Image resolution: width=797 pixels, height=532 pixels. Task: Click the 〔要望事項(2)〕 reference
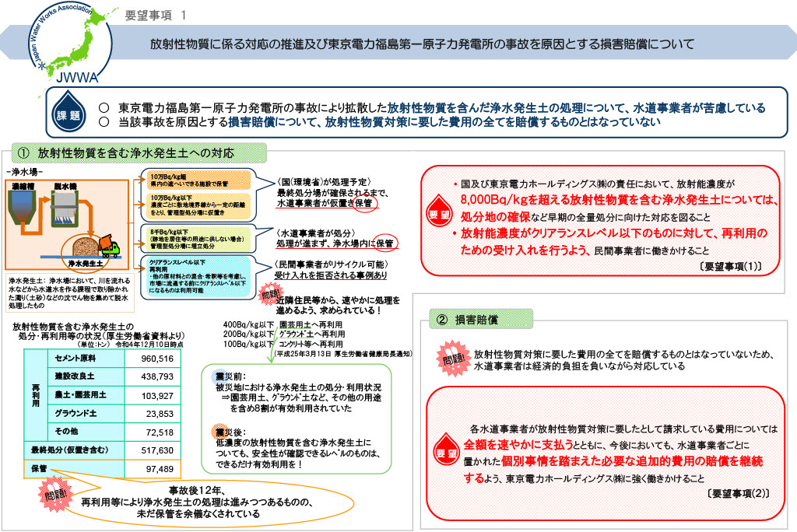click(x=738, y=493)
